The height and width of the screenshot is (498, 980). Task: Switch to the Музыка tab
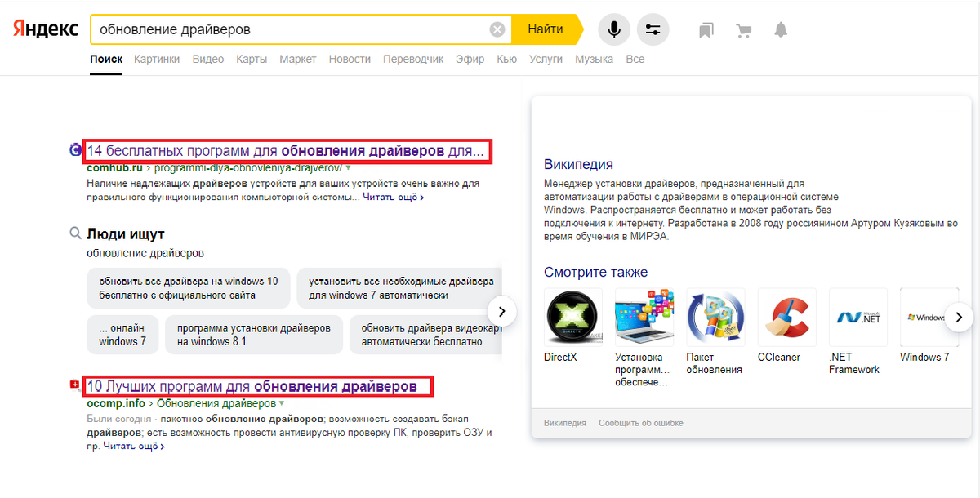coord(594,59)
